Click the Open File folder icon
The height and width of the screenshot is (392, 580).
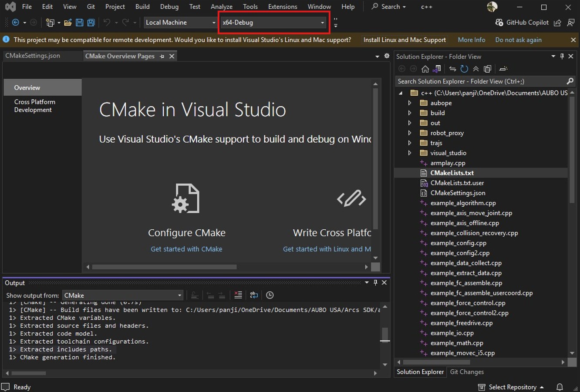point(68,23)
